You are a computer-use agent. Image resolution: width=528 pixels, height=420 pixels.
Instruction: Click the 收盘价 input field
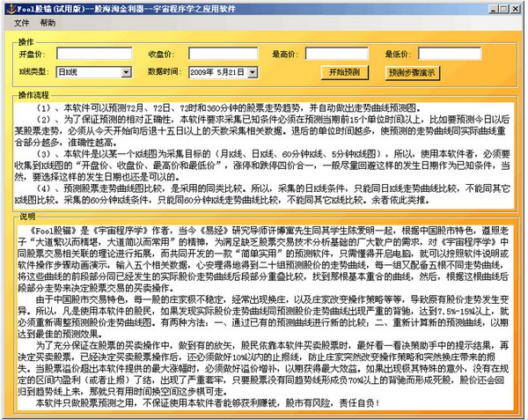point(224,54)
